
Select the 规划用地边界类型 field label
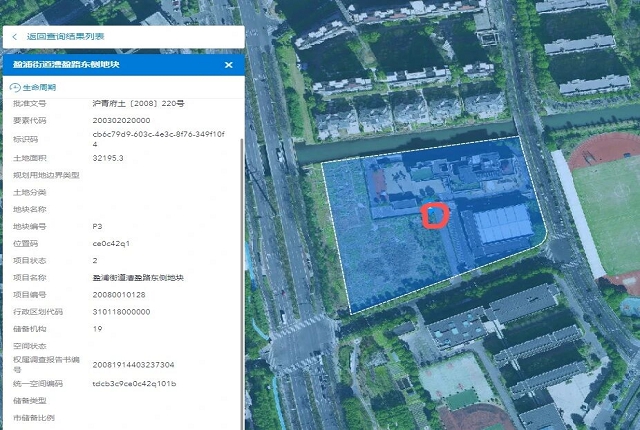(46, 175)
